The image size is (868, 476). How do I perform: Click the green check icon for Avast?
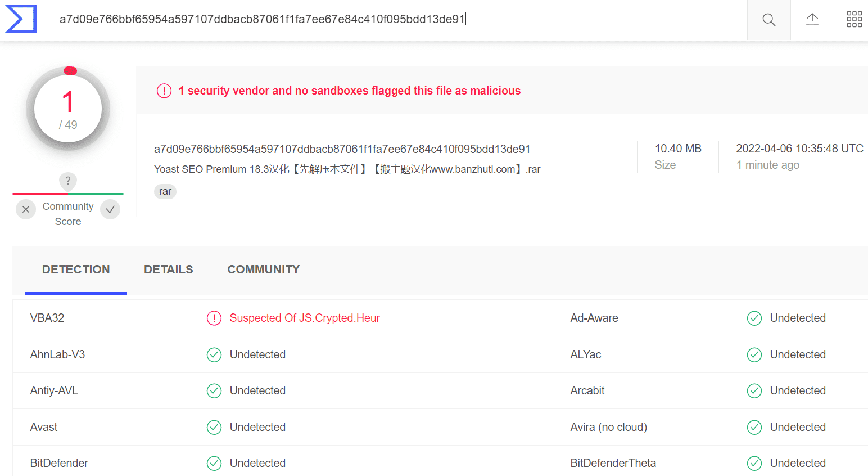coord(214,428)
